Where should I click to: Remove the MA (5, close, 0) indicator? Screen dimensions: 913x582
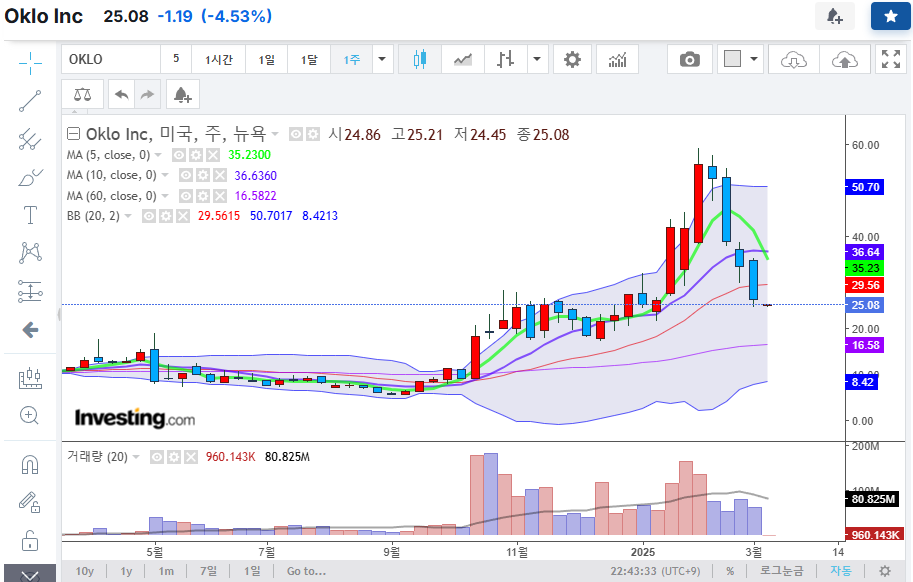tap(213, 155)
